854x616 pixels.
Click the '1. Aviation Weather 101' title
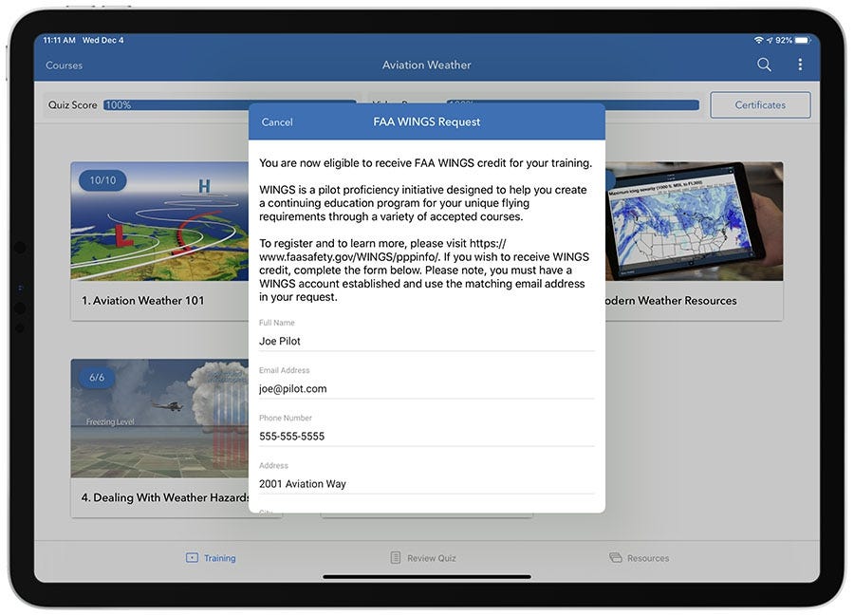click(x=143, y=301)
